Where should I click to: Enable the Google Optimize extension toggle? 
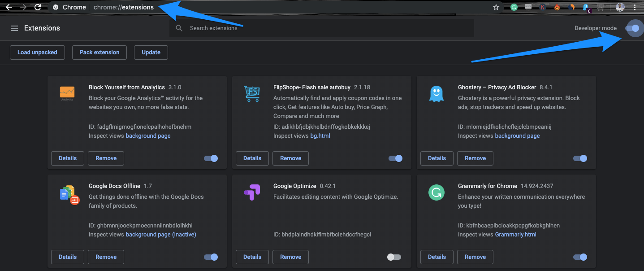coord(394,257)
